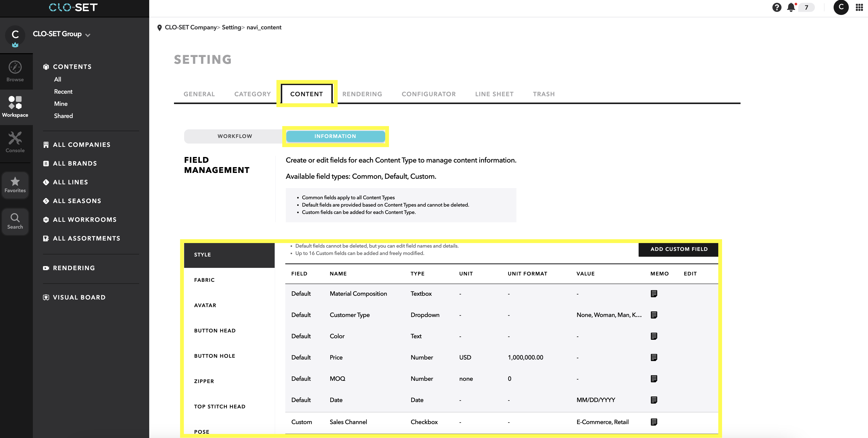Click the Sales Channel field name
Viewport: 868px width, 438px height.
pyautogui.click(x=348, y=422)
